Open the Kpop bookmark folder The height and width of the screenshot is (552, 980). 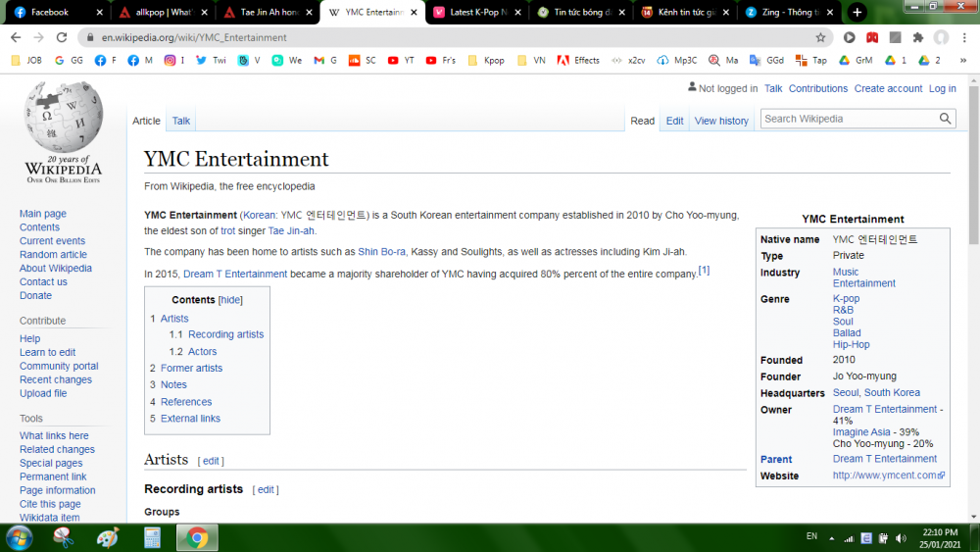(486, 60)
